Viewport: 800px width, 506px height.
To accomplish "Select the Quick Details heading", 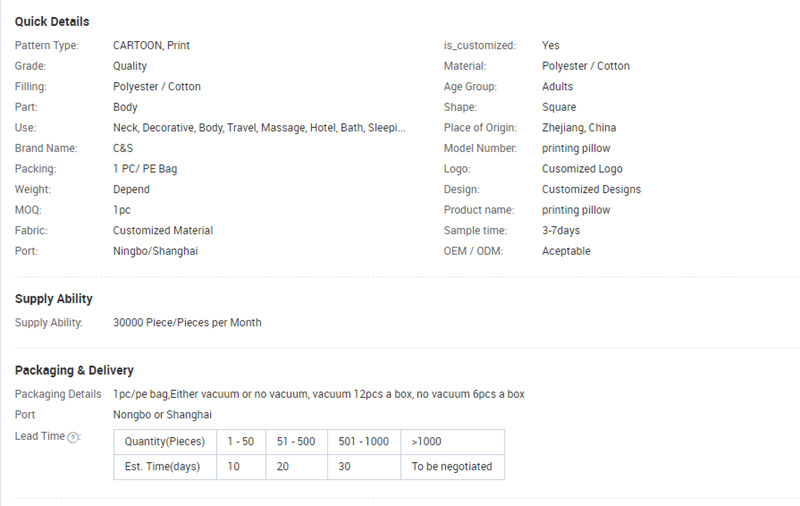I will click(52, 21).
